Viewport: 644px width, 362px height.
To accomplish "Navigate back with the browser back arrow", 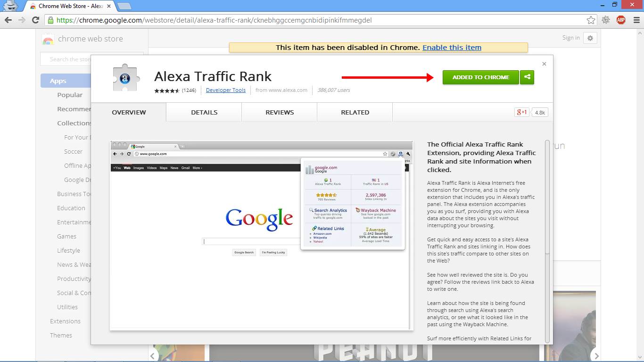I will click(x=8, y=20).
